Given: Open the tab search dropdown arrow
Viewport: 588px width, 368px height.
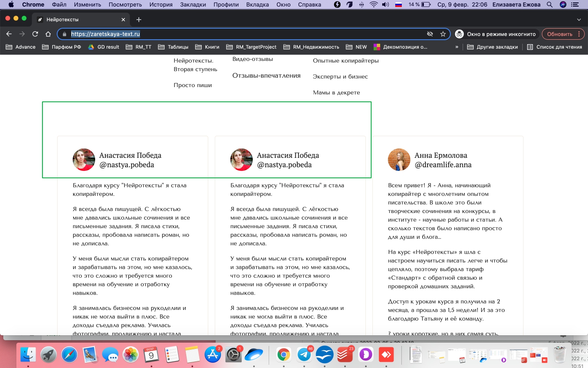Looking at the screenshot, I should 579,19.
